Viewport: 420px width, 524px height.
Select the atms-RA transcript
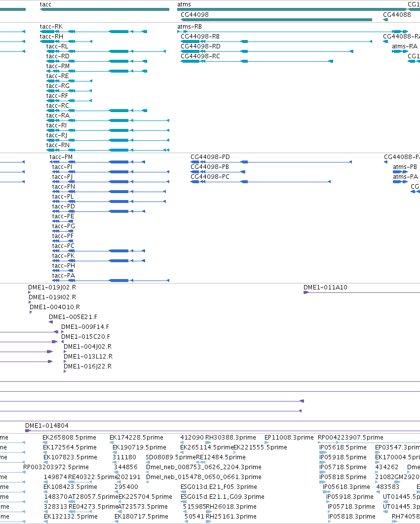pos(400,51)
